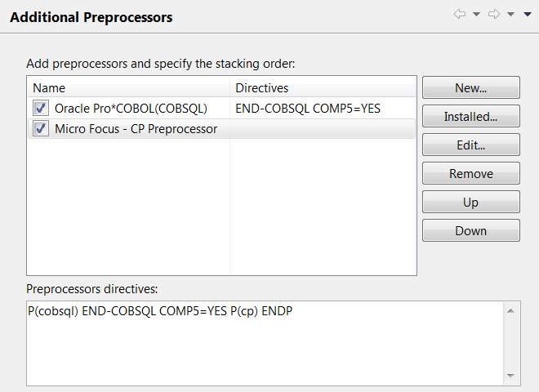Screen dimensions: 539x392
Task: Toggle the Micro Focus - CP Preprocessor checkbox
Action: pos(41,128)
